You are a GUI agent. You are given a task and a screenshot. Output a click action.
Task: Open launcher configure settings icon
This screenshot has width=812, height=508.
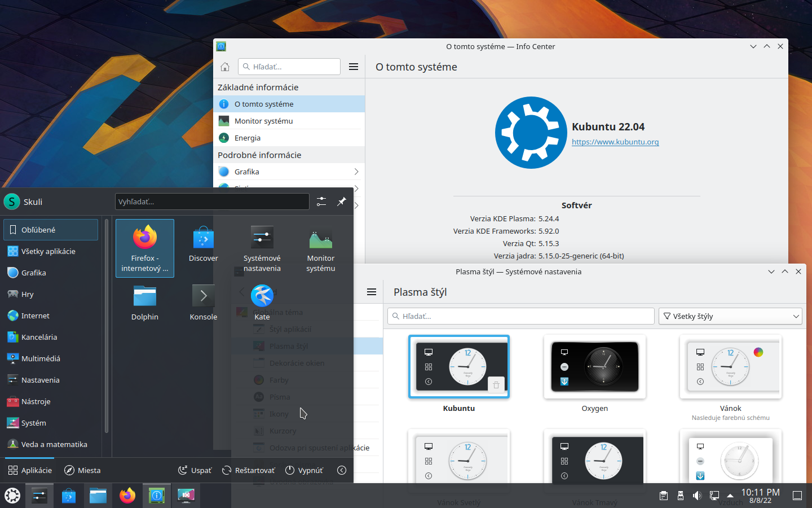pyautogui.click(x=321, y=202)
